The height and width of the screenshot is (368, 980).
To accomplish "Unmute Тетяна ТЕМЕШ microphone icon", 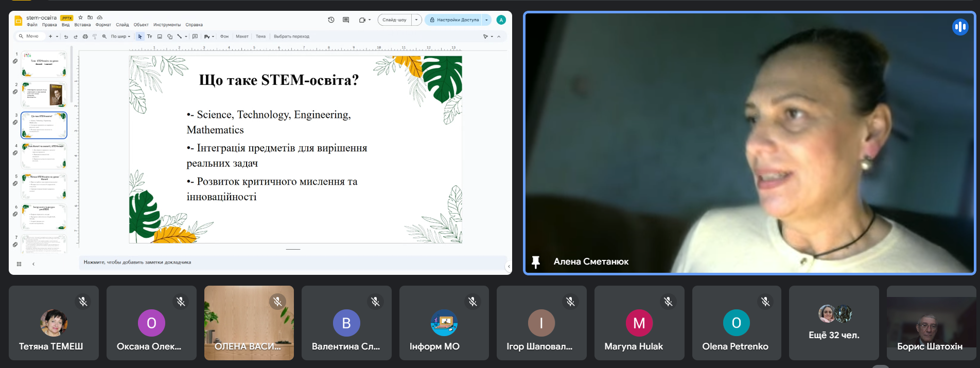I will click(83, 302).
